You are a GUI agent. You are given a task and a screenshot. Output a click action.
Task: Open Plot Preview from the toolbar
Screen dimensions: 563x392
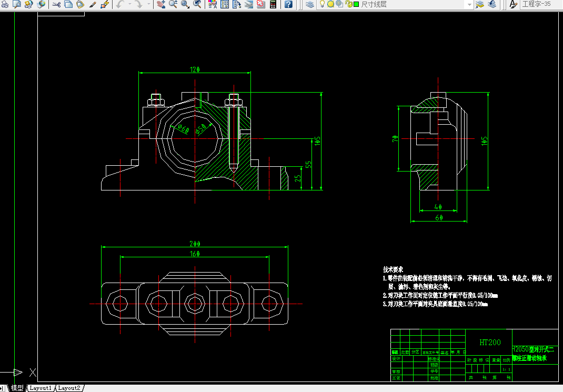click(16, 4)
